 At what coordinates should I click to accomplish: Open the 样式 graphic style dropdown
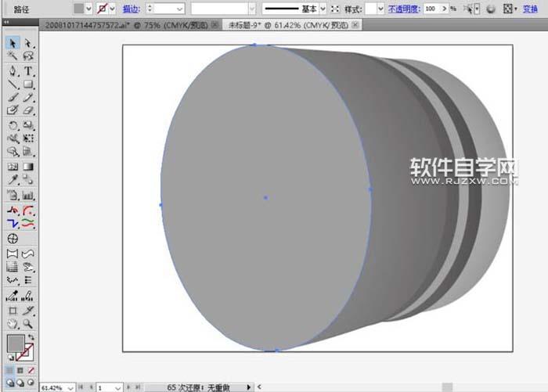[380, 9]
